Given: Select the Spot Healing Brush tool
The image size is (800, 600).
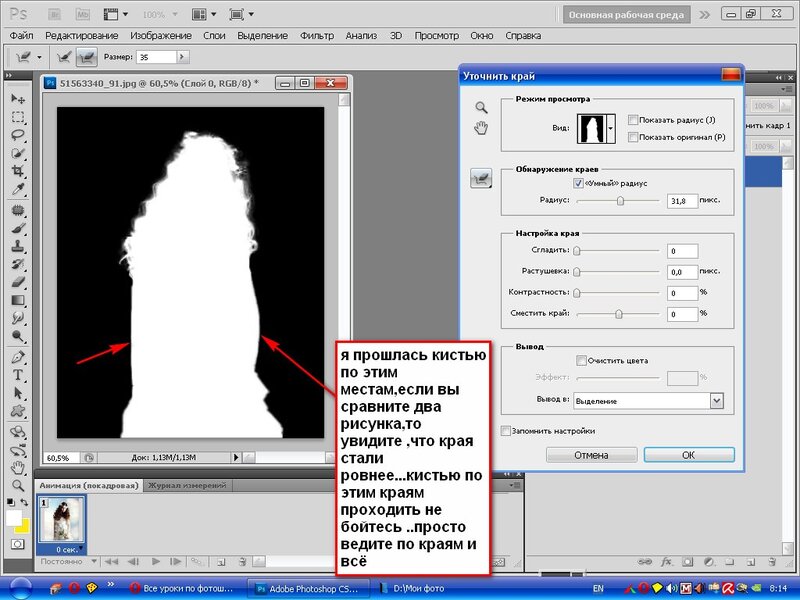Looking at the screenshot, I should click(x=18, y=210).
